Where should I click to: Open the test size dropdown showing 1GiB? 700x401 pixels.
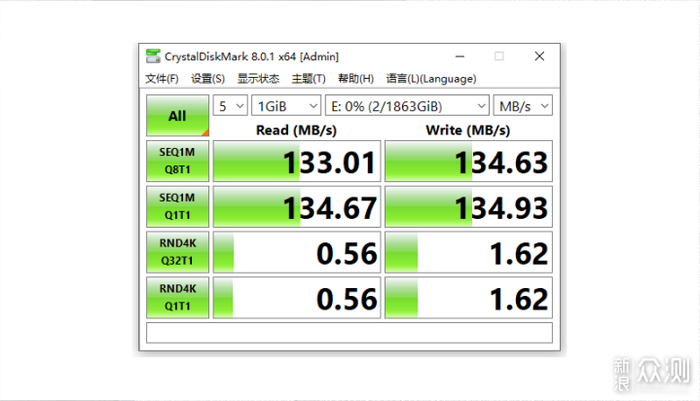click(x=286, y=106)
